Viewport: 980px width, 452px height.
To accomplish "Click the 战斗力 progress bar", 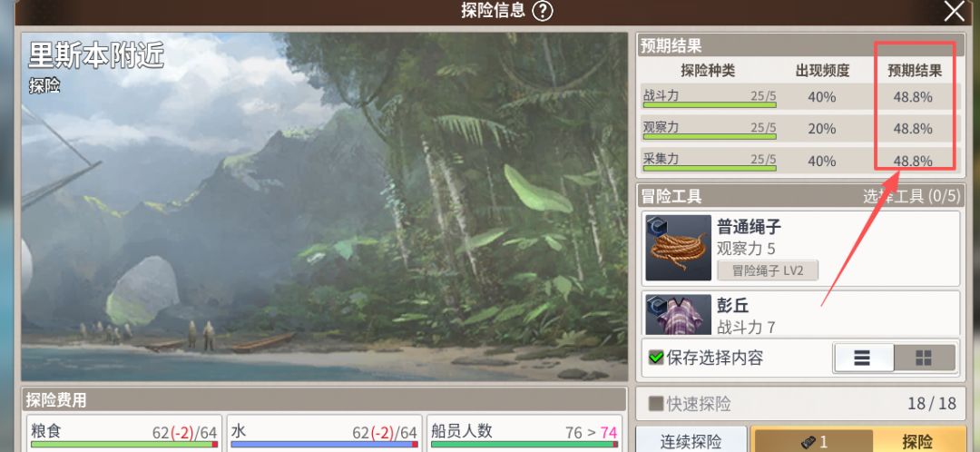I will click(x=710, y=104).
